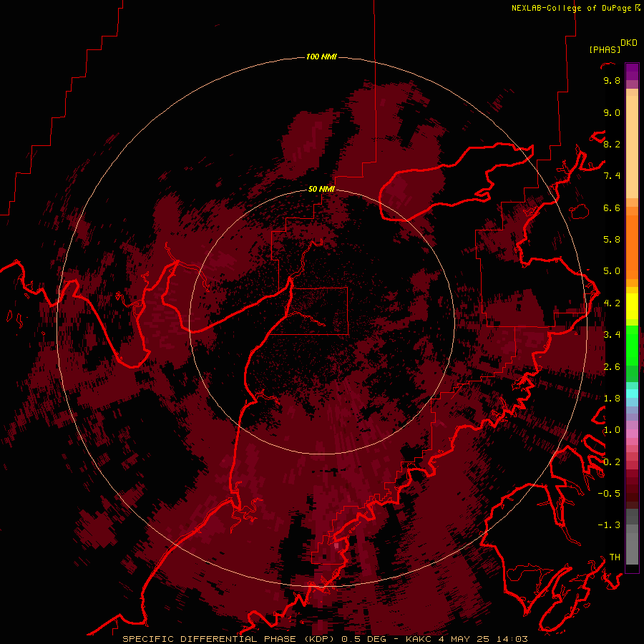Click the 7.4 value on color scale
Screen dimensions: 644x644
(x=612, y=176)
